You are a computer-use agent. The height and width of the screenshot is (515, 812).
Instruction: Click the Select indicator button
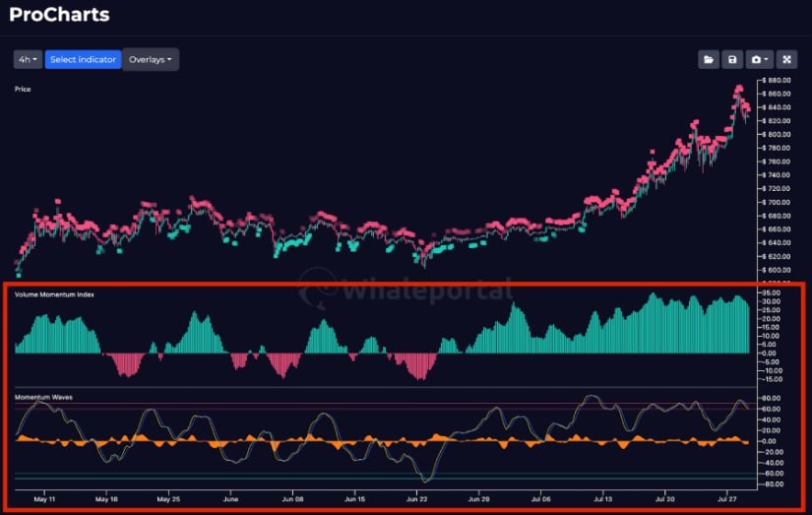point(83,60)
